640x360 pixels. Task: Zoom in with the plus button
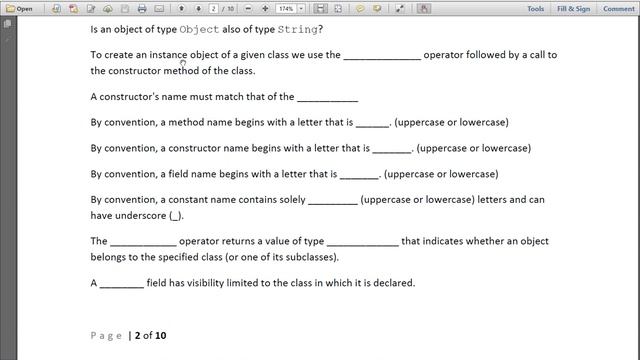(265, 9)
